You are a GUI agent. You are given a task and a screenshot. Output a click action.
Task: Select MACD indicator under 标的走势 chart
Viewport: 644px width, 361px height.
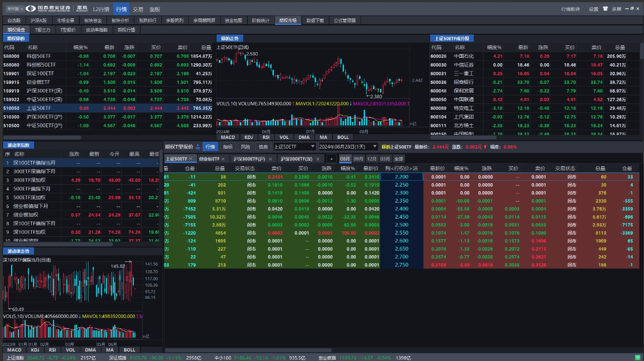[x=228, y=137]
